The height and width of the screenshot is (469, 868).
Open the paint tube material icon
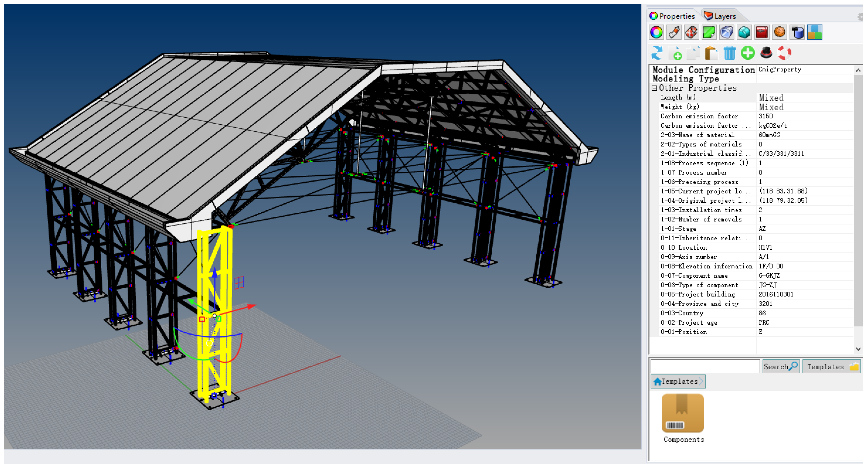(674, 33)
